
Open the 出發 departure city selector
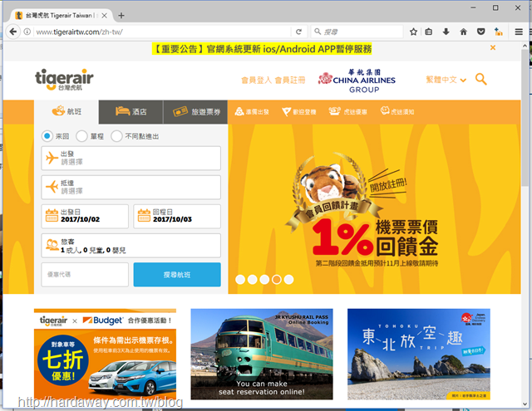pos(131,159)
